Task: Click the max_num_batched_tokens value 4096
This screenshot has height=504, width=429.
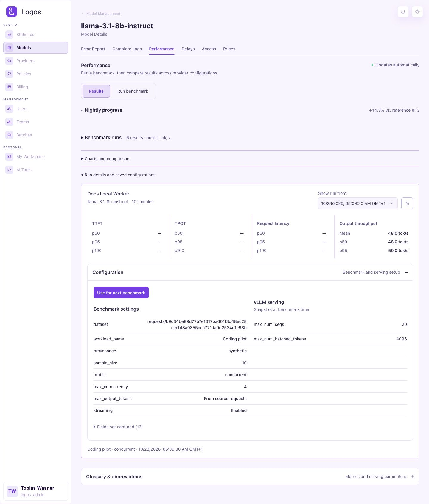Action: coord(402,339)
